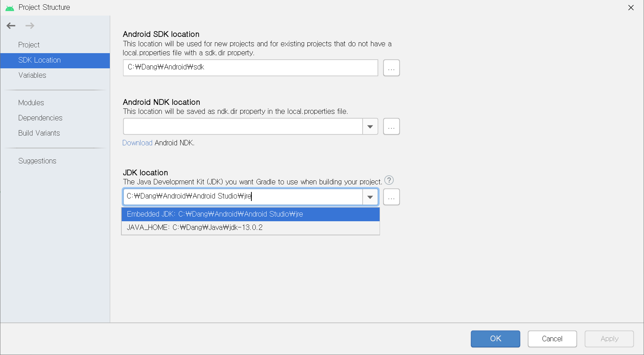
Task: Collapse the JDK location dropdown arrow
Action: 370,197
